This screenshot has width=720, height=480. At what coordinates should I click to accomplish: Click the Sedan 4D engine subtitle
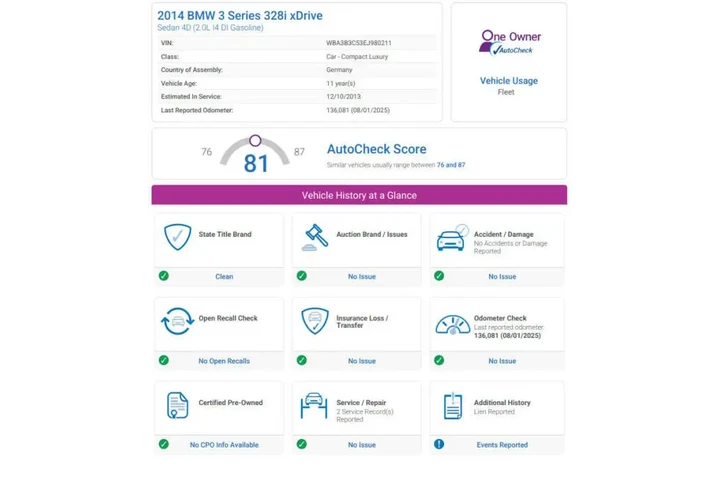coord(210,28)
